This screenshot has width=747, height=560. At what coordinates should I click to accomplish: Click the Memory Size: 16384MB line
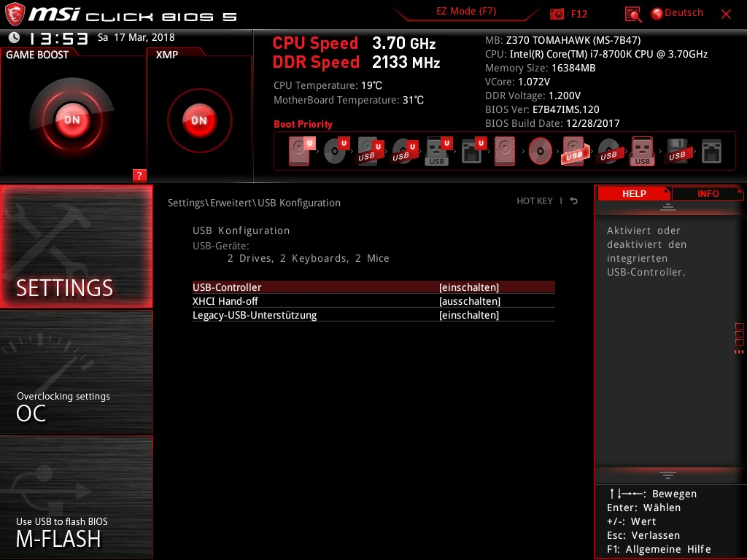541,68
